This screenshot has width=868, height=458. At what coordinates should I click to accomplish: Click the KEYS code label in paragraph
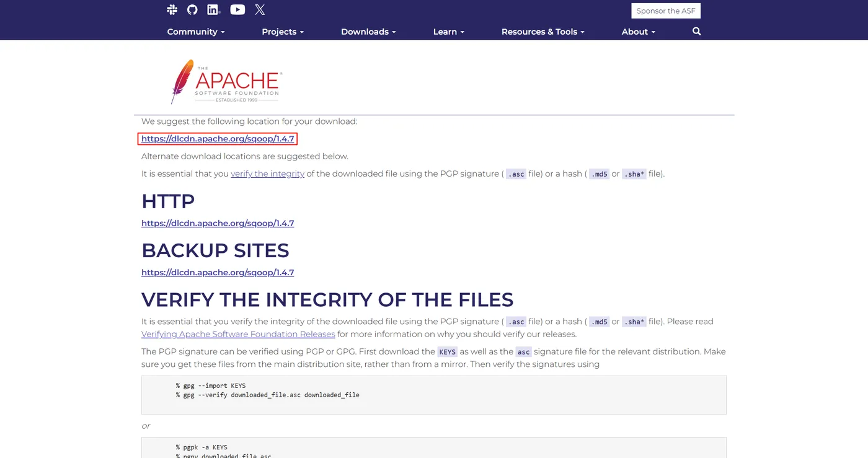point(448,351)
